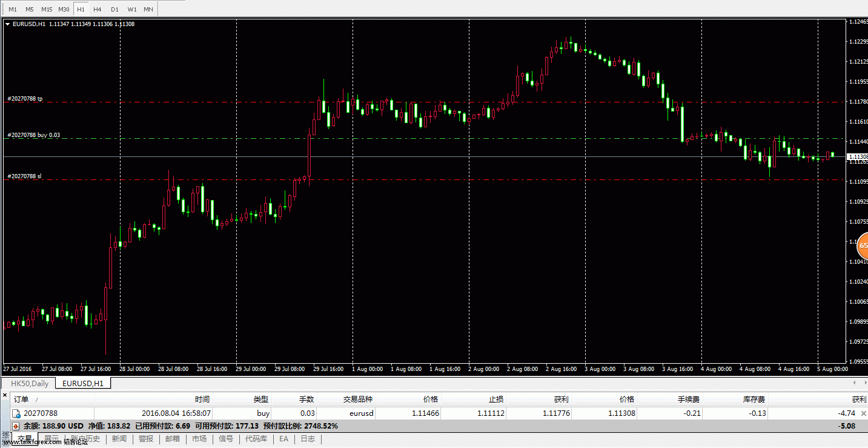Open the 市场 market tab

[x=199, y=438]
